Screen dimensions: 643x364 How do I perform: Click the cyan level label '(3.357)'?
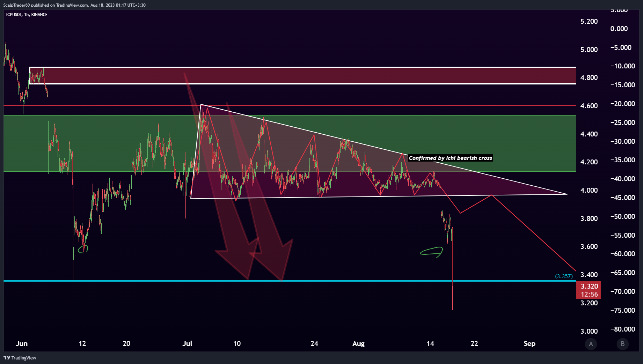[x=564, y=276]
